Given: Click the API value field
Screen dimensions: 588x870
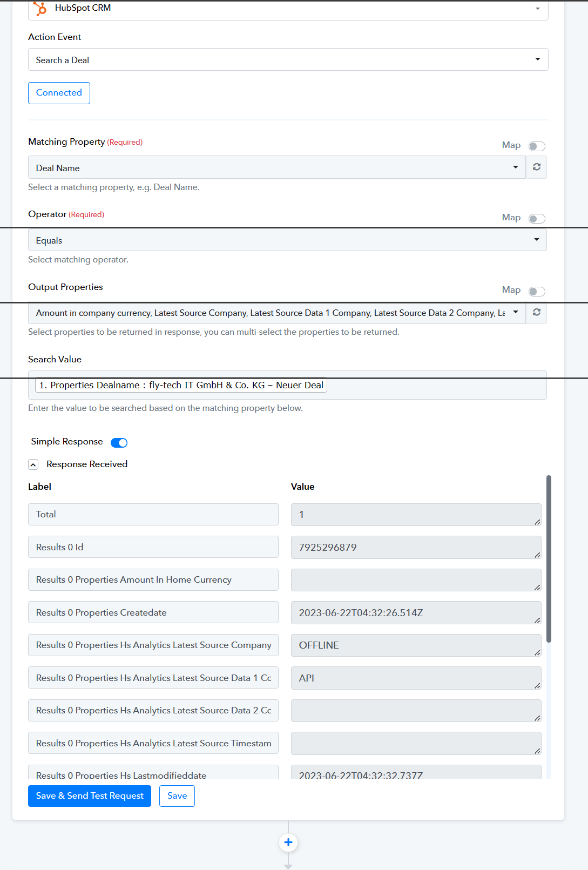Looking at the screenshot, I should point(416,678).
